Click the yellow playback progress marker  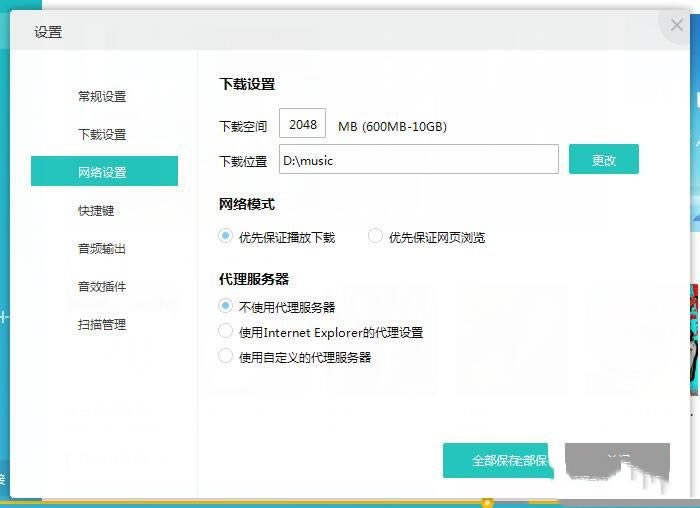(487, 502)
